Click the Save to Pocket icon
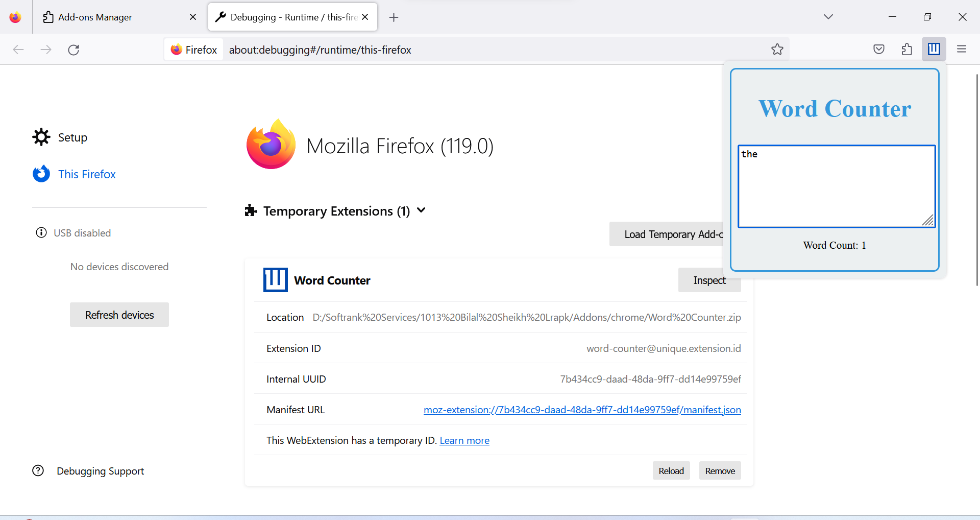980x520 pixels. (878, 49)
